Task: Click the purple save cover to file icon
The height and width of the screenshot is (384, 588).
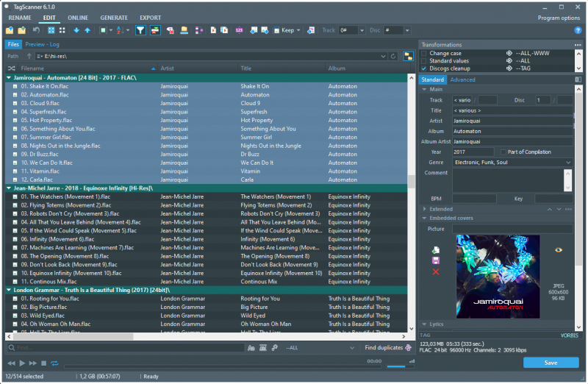Action: click(436, 261)
